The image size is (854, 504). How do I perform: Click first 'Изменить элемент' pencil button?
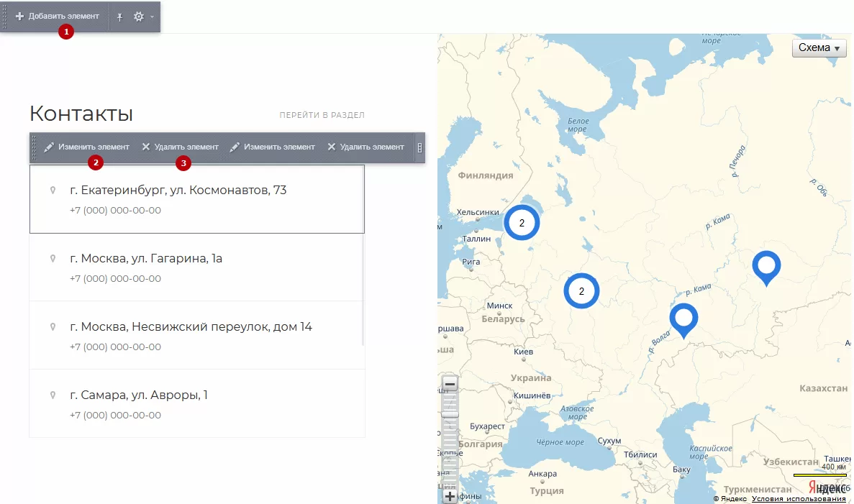click(x=87, y=147)
